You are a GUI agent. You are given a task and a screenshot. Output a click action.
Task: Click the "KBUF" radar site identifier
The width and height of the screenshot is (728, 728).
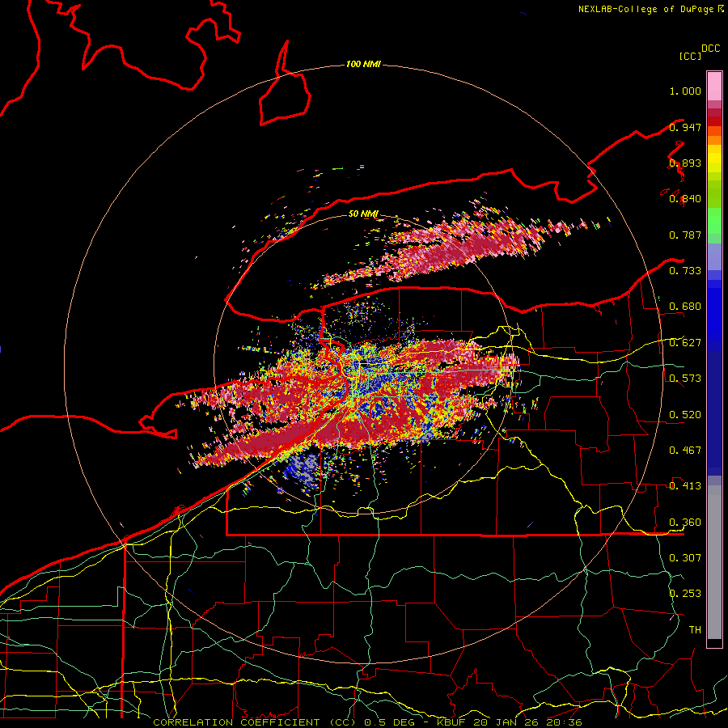point(451,722)
